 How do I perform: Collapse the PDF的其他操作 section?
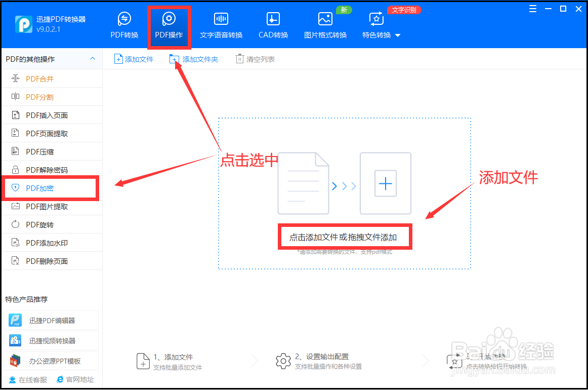click(x=93, y=59)
